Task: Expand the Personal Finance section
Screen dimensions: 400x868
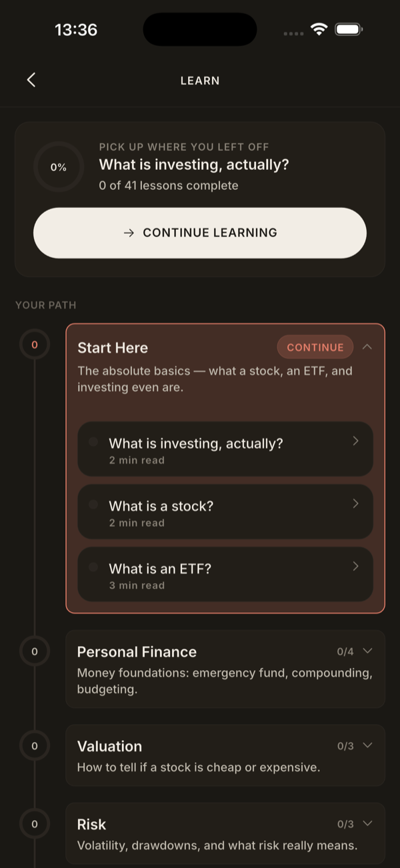Action: coord(367,651)
